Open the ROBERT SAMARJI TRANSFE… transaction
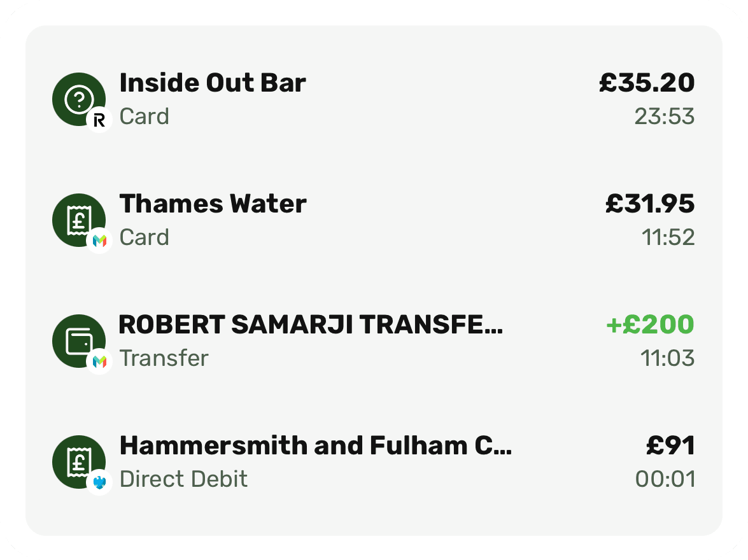Viewport: 748px width, 560px height. [311, 325]
